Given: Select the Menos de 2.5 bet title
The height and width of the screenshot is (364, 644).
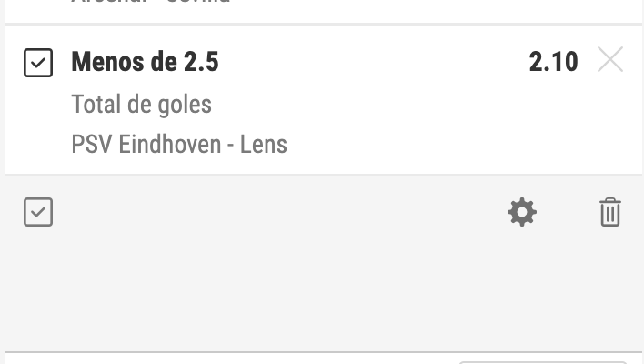Looking at the screenshot, I should 145,62.
